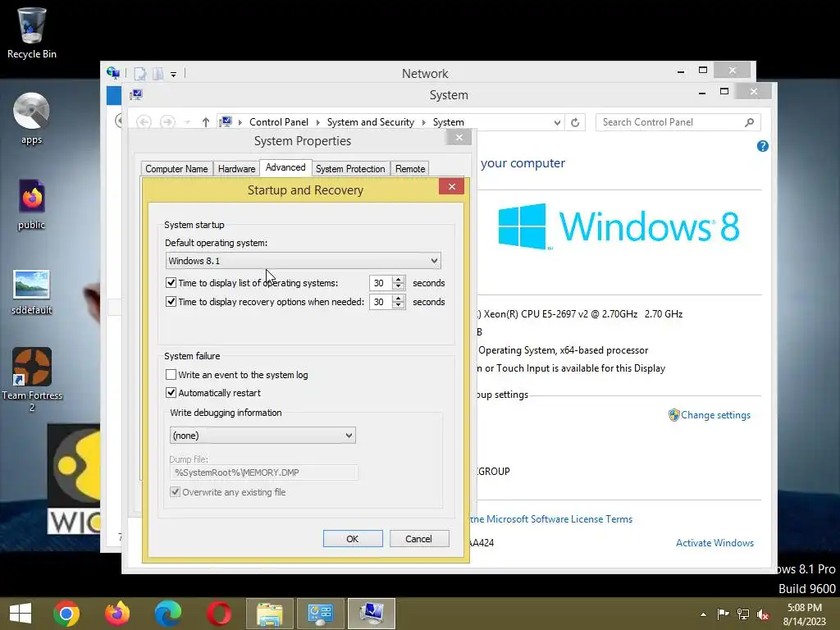The image size is (840, 630).
Task: Launch Google Chrome from the taskbar
Action: point(66,614)
